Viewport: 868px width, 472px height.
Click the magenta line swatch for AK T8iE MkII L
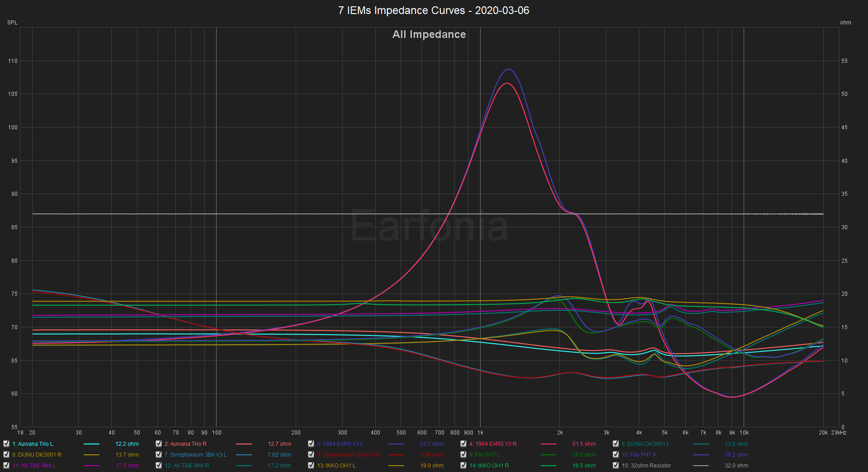pyautogui.click(x=91, y=466)
